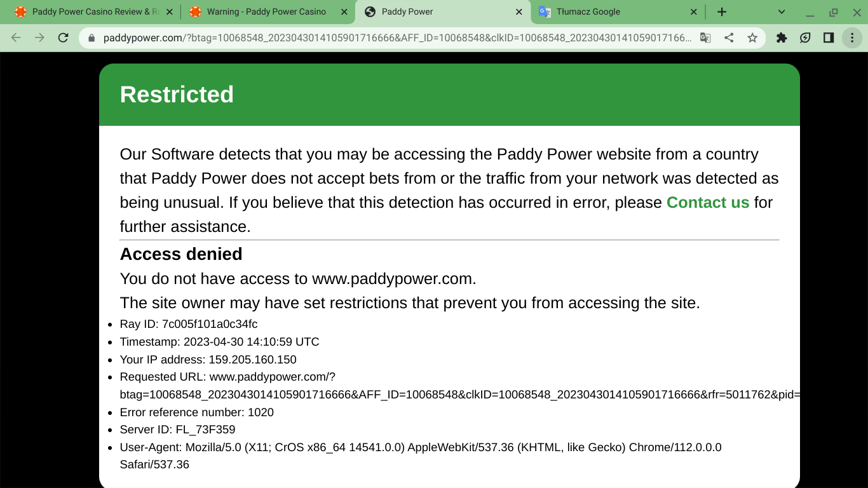The image size is (868, 488).
Task: Click the browser back arrow
Action: [17, 38]
